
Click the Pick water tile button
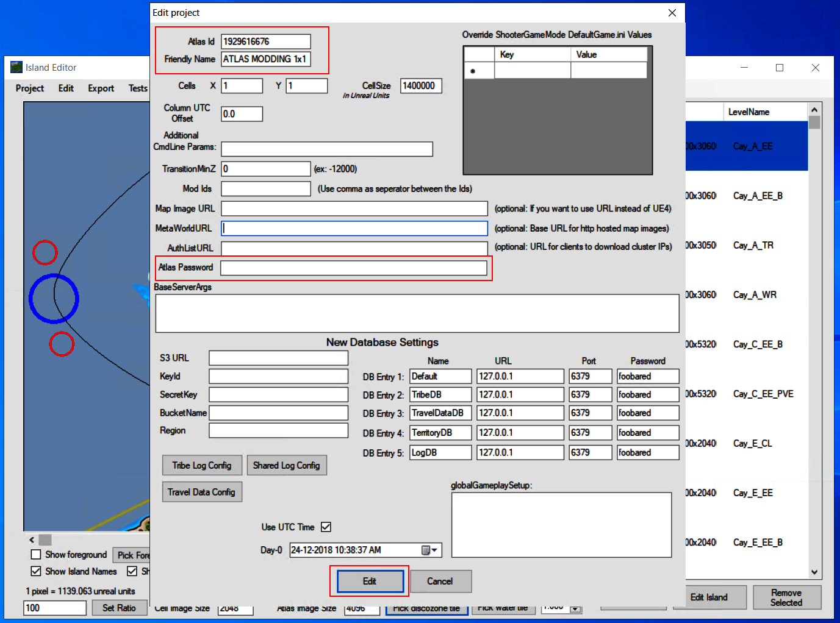504,608
